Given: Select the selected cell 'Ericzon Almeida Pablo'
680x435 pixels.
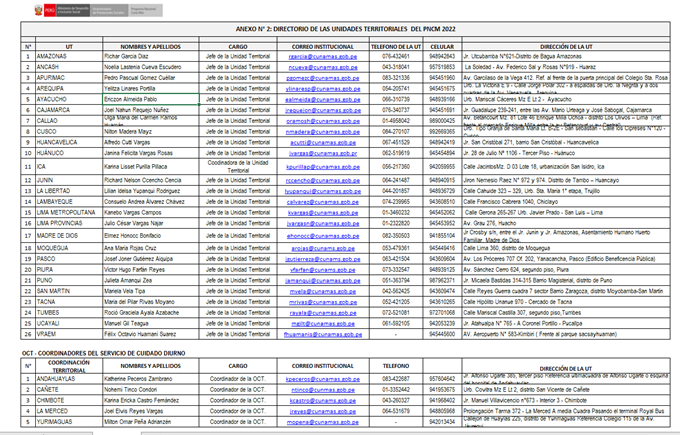Looking at the screenshot, I should (151, 99).
